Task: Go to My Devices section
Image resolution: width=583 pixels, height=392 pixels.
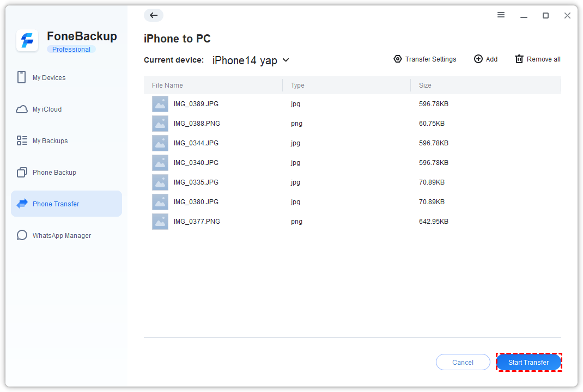Action: click(x=66, y=78)
